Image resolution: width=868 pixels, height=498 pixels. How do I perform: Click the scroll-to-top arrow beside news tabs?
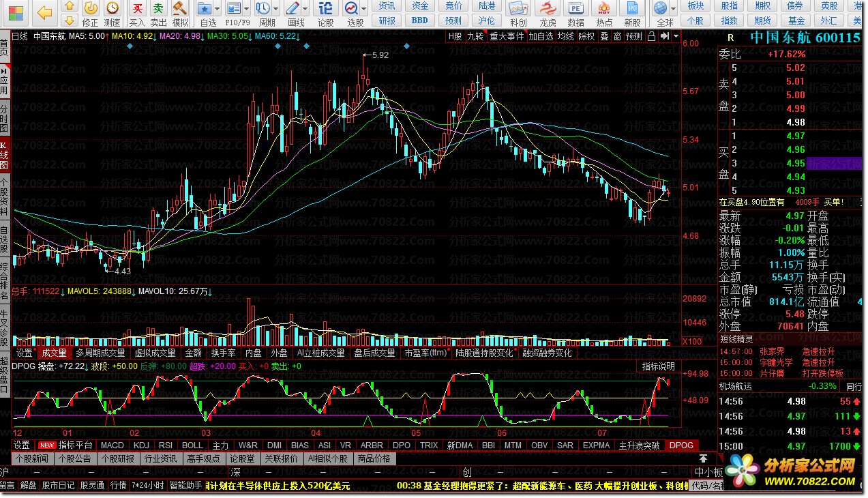click(703, 458)
